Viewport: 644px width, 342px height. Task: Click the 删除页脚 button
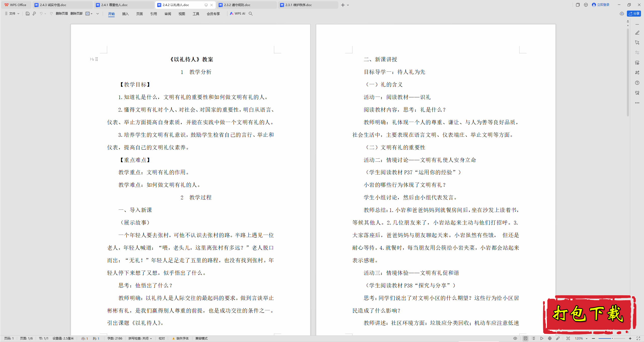tap(76, 14)
